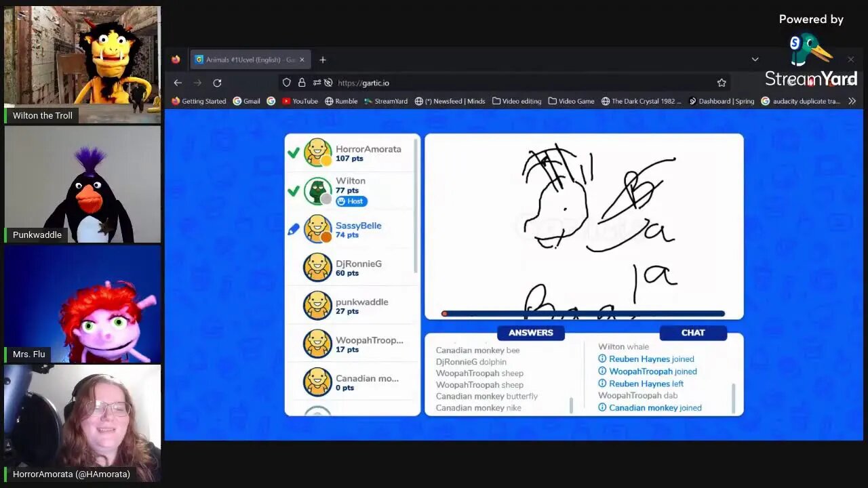Click the browser forward arrow
Viewport: 868px width, 488px height.
coord(197,83)
